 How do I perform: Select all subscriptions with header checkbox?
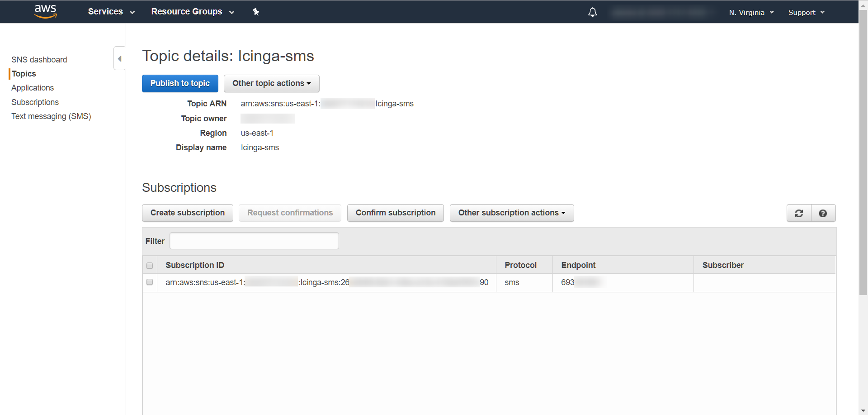pyautogui.click(x=150, y=266)
